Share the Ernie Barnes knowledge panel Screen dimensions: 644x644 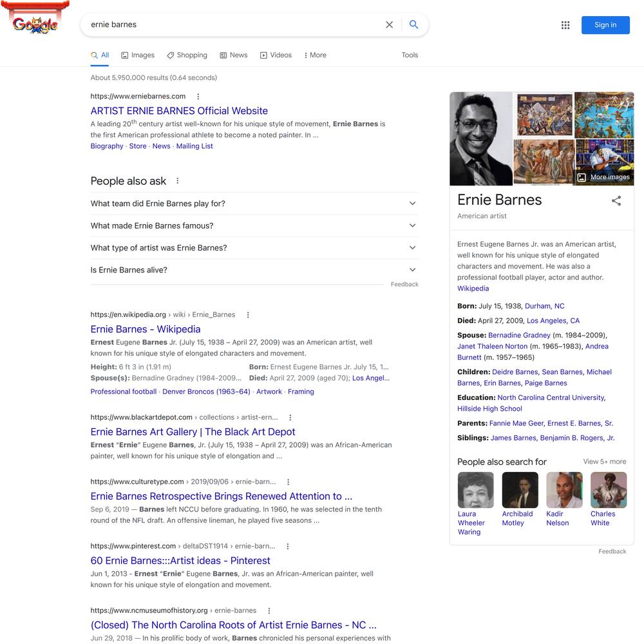[616, 201]
